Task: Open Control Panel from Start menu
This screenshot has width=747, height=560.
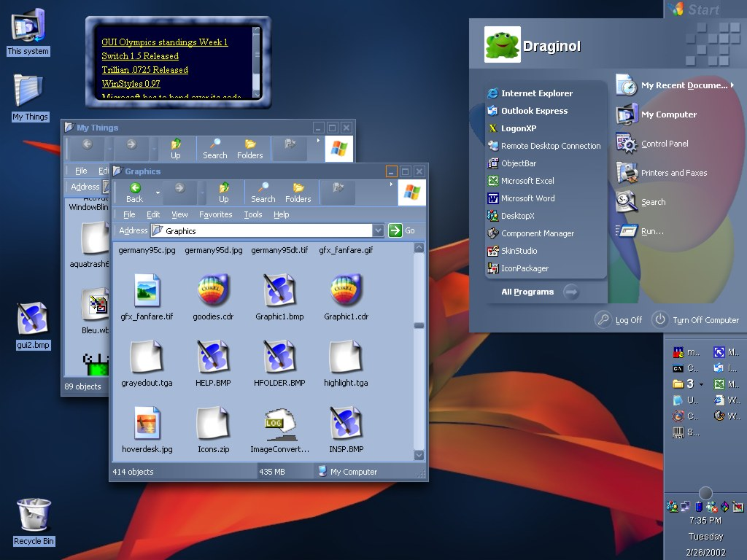Action: [x=651, y=144]
